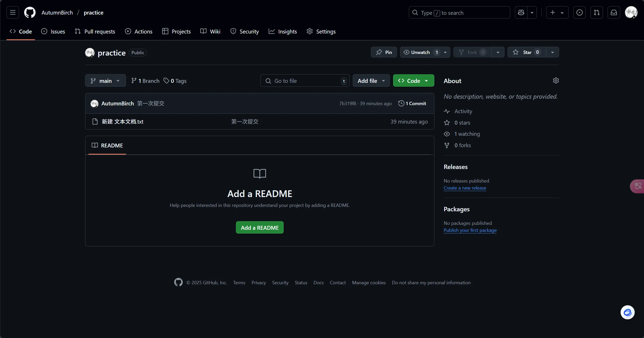Image resolution: width=644 pixels, height=338 pixels.
Task: Open the Activity link in About
Action: coord(458,111)
